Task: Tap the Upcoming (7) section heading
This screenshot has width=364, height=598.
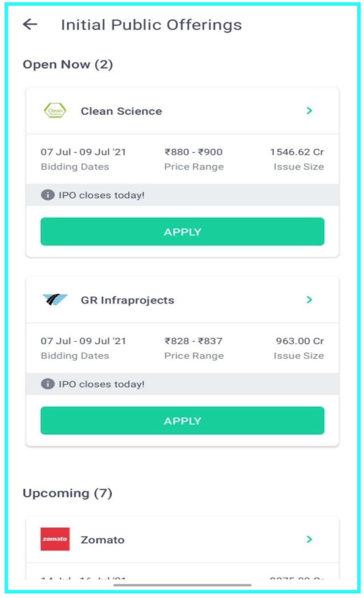Action: 67,493
